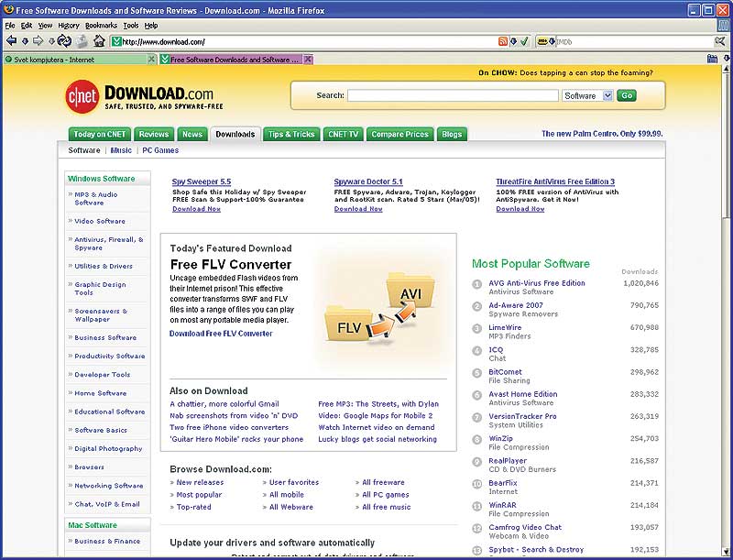
Task: Open the Video Software category
Action: pyautogui.click(x=100, y=221)
